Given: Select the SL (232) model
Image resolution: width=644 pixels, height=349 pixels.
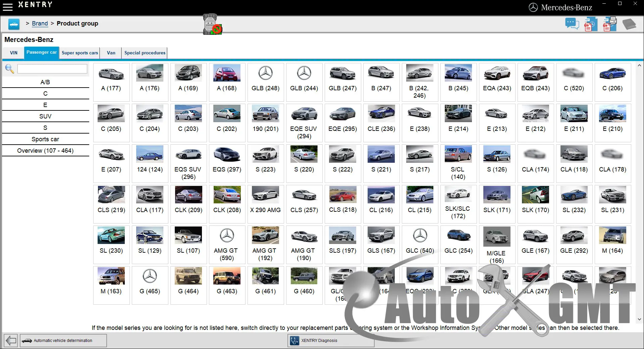Looking at the screenshot, I should click(x=574, y=204).
